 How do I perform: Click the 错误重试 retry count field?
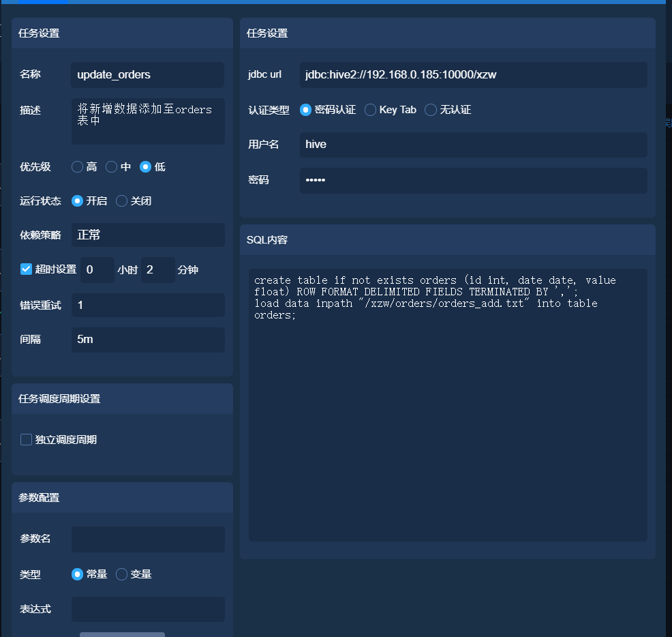pos(148,305)
